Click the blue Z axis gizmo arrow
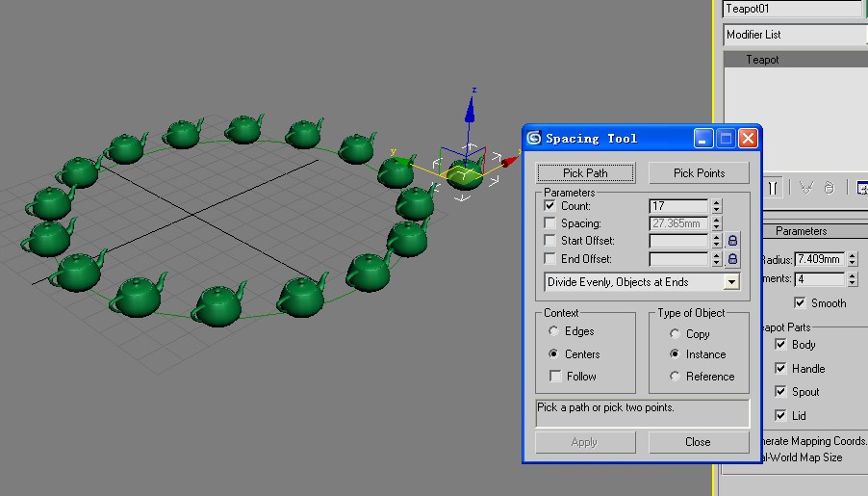The image size is (868, 496). click(470, 109)
